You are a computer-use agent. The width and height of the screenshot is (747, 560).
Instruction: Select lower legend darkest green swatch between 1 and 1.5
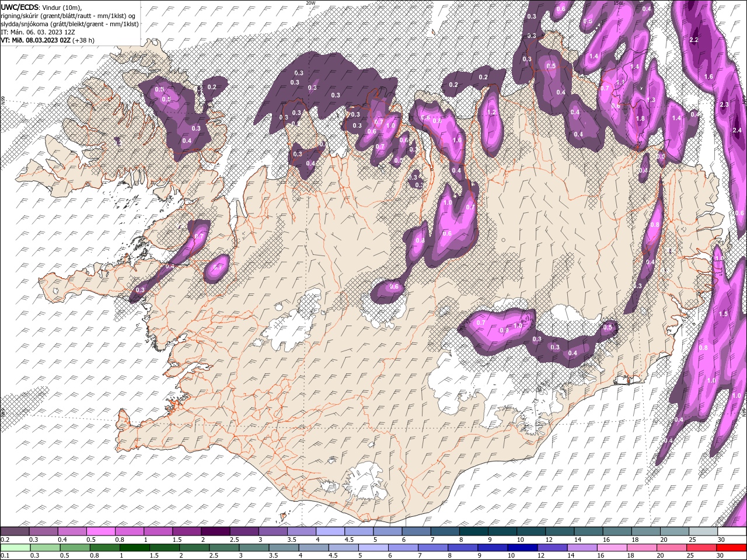tap(135, 548)
